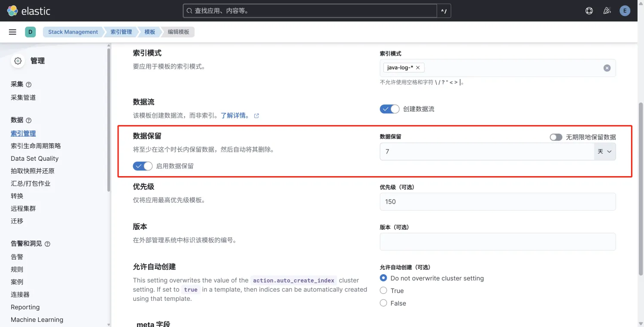The width and height of the screenshot is (644, 327).
Task: Open the 天 time unit dropdown
Action: (x=605, y=152)
